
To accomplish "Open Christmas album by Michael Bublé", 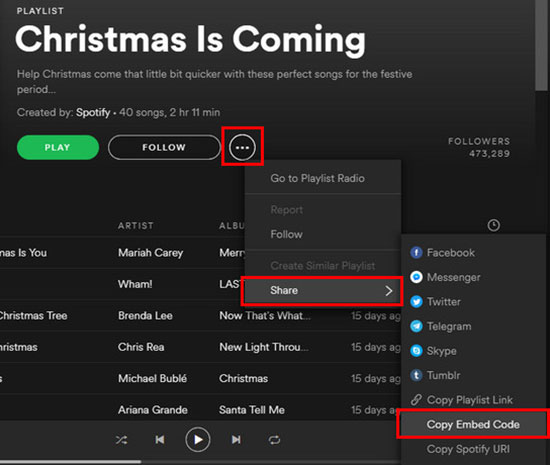I will click(243, 378).
